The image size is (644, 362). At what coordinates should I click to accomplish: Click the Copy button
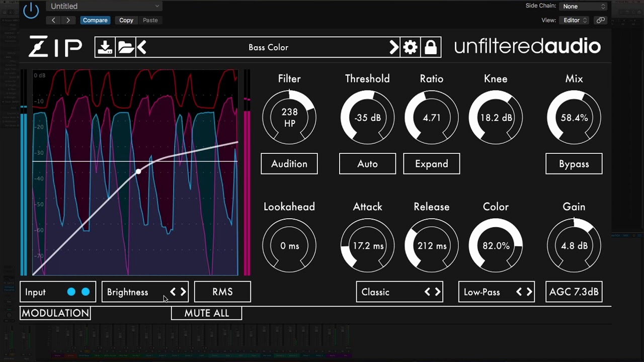[126, 20]
